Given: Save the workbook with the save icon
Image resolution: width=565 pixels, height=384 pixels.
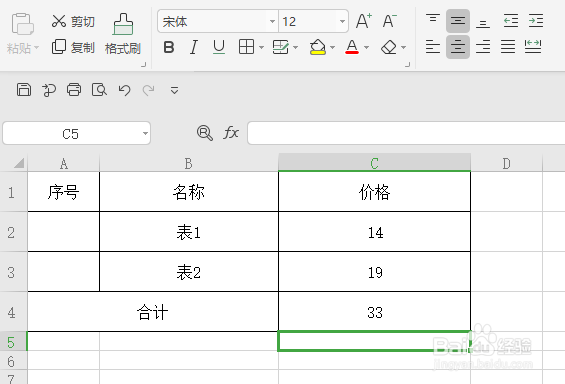Looking at the screenshot, I should pos(24,90).
